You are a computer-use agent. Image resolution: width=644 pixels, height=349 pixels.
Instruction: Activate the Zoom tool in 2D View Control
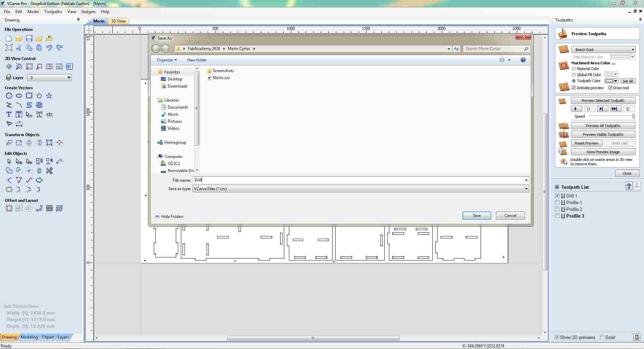pyautogui.click(x=19, y=66)
